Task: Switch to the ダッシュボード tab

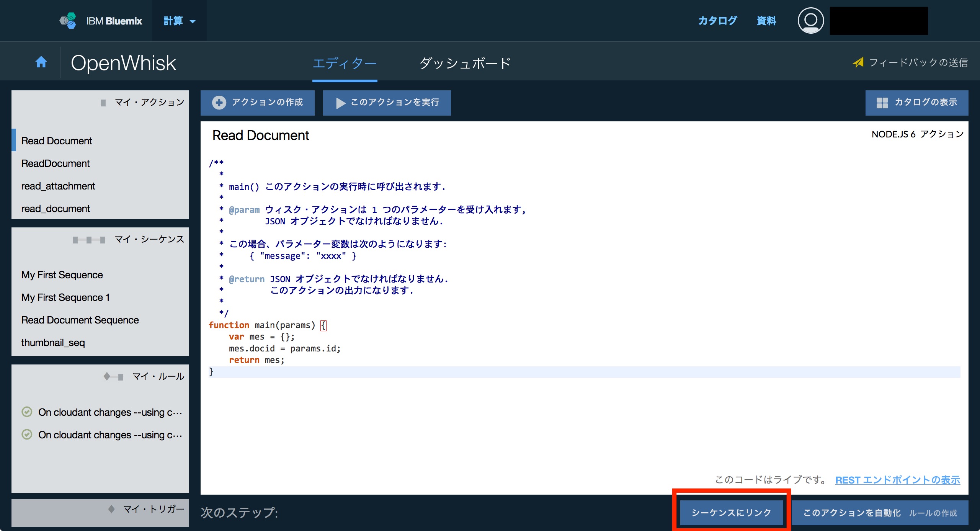Action: [x=465, y=63]
